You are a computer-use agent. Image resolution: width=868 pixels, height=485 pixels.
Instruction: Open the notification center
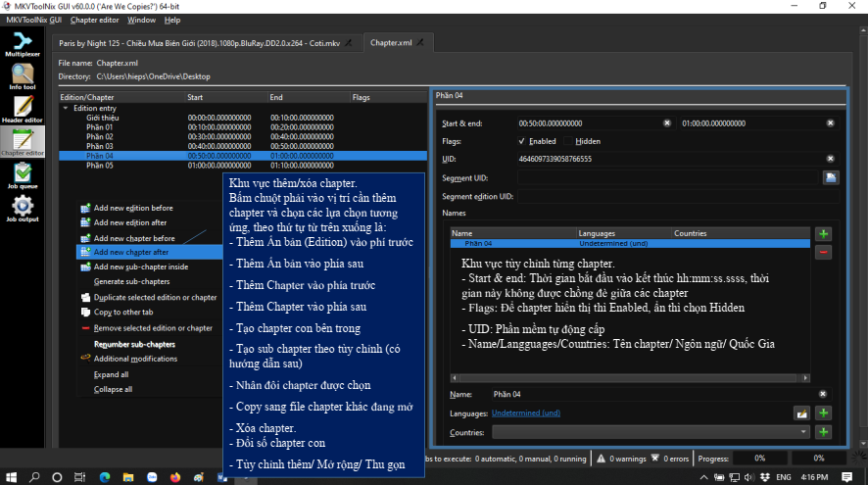847,477
